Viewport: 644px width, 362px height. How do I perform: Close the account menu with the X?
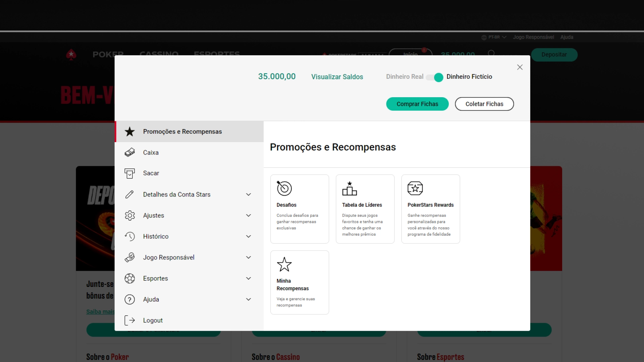point(520,67)
